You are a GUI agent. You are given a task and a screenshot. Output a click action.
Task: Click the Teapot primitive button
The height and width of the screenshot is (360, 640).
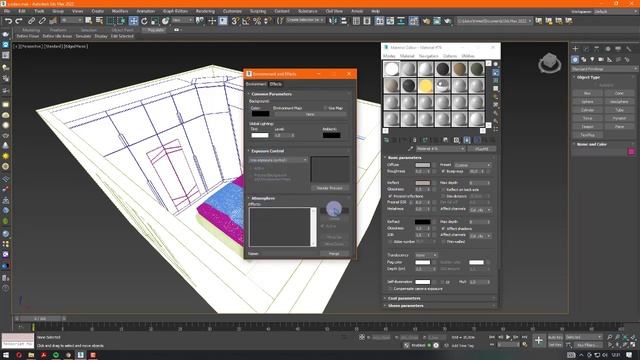tap(587, 127)
